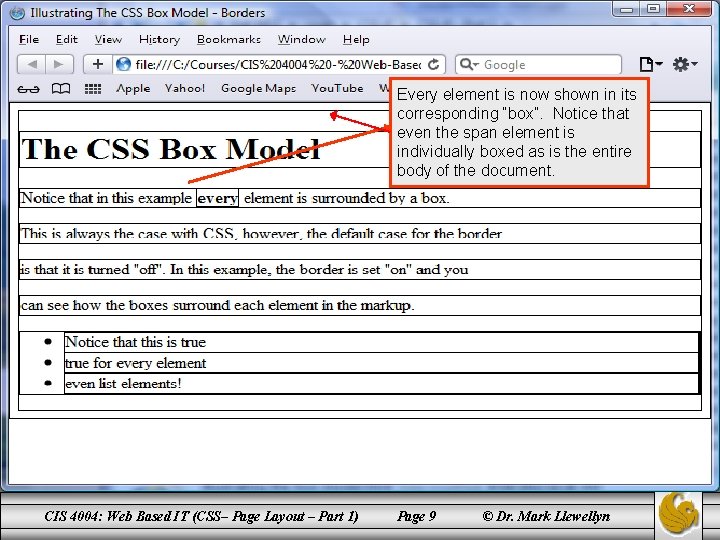
Task: Expand the search engine magnifier dropdown
Action: pyautogui.click(x=469, y=64)
